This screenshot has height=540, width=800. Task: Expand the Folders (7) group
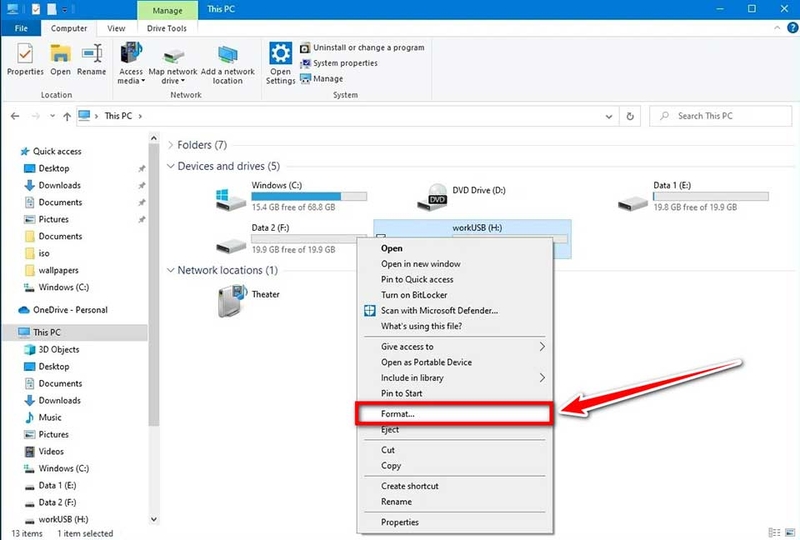(x=170, y=145)
